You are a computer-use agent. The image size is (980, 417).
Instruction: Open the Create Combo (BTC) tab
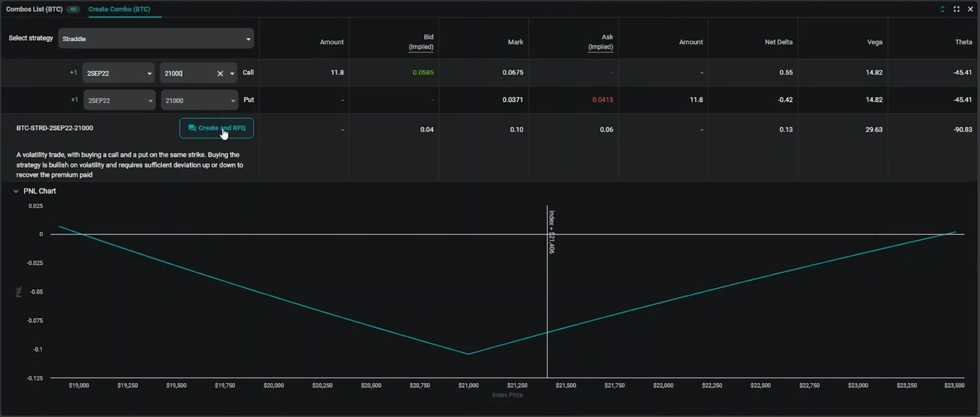[120, 9]
